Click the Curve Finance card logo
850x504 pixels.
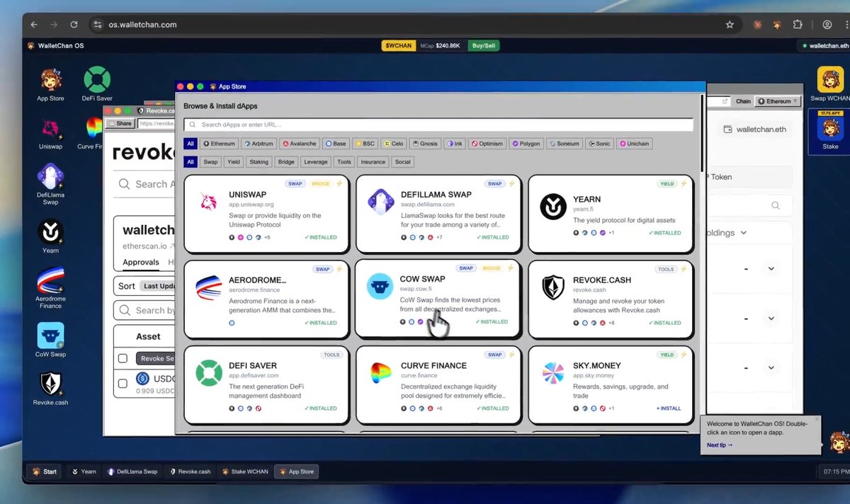[381, 373]
